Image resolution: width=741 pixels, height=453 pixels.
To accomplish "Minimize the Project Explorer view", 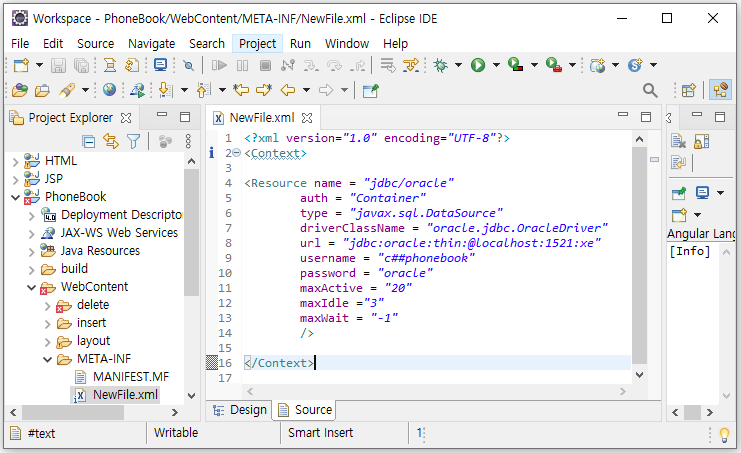I will [x=162, y=114].
